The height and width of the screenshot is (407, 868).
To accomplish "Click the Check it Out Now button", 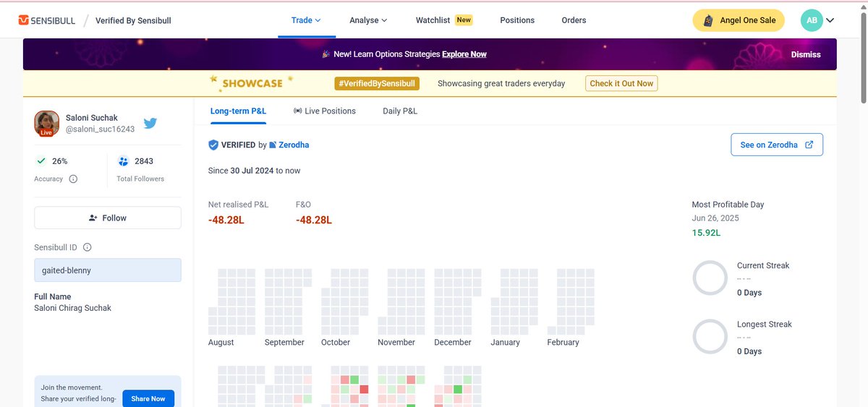I will click(621, 83).
